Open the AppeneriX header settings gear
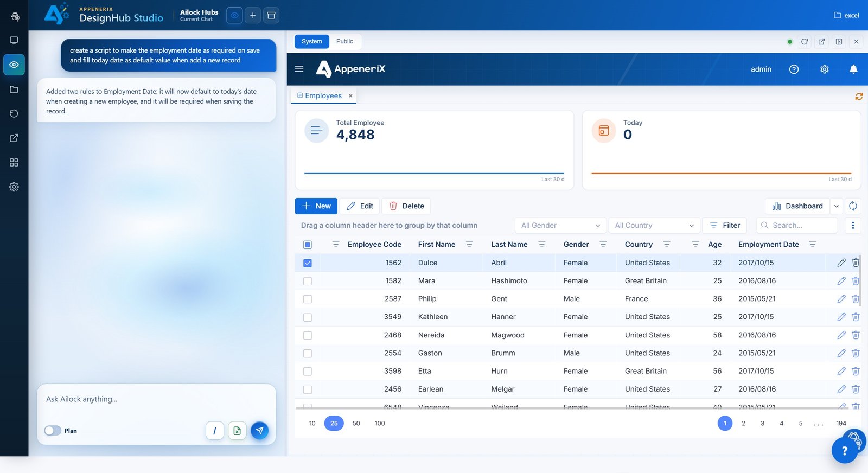868x473 pixels. (825, 69)
